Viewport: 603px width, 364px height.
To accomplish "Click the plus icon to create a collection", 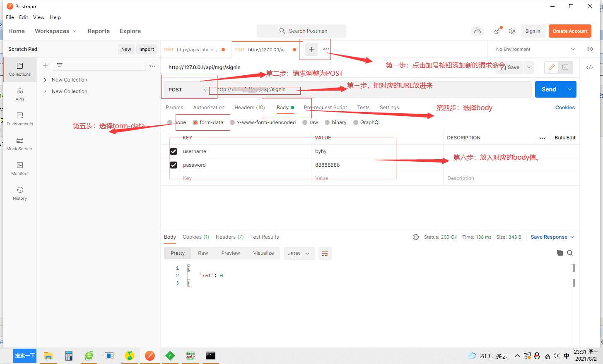I will pyautogui.click(x=45, y=66).
